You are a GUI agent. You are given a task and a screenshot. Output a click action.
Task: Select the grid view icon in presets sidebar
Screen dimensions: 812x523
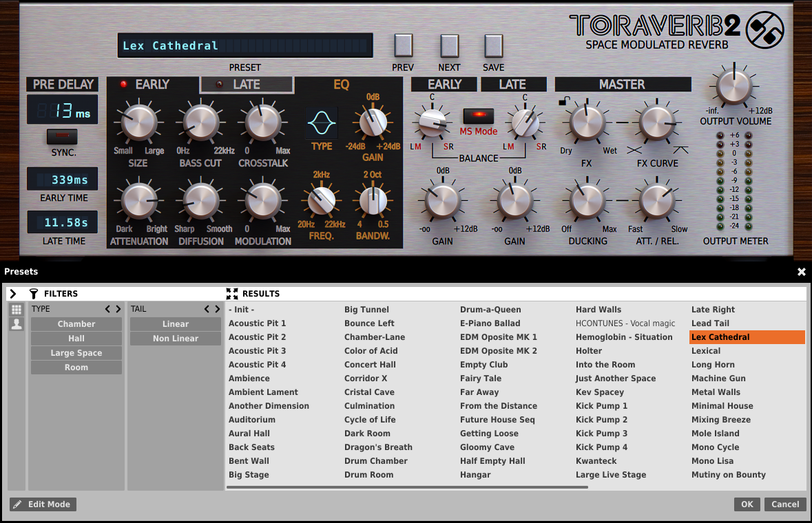[17, 310]
